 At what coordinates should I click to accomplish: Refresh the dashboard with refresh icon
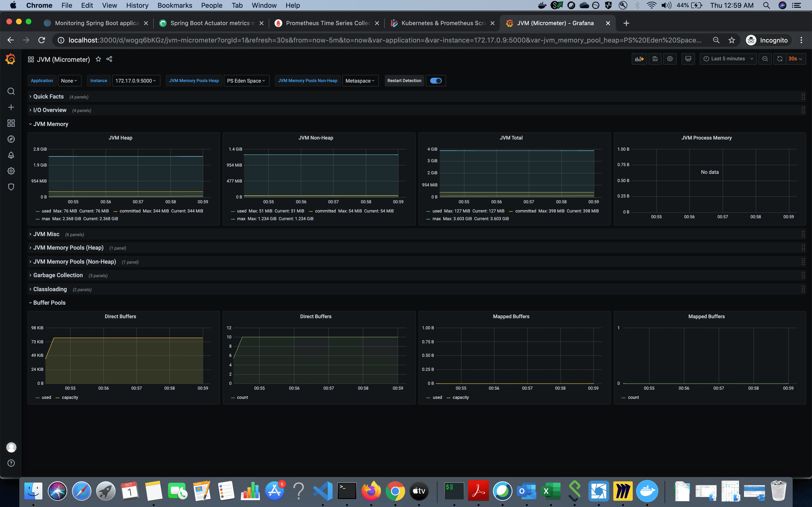[x=780, y=59]
